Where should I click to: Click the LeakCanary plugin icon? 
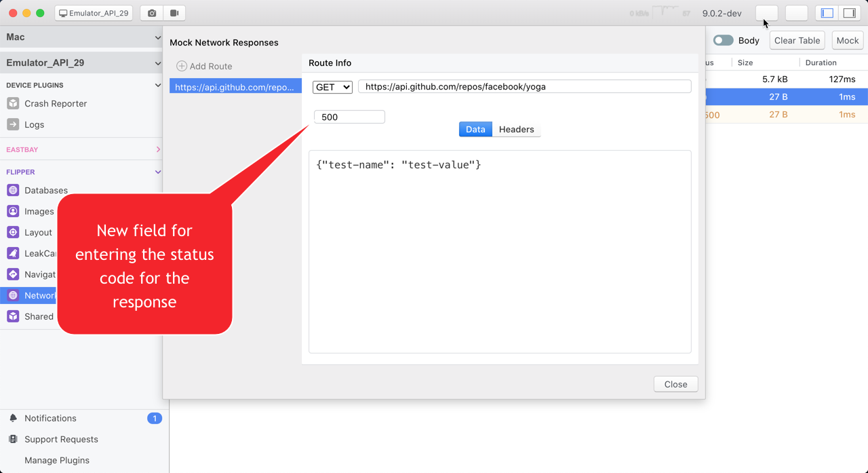13,253
